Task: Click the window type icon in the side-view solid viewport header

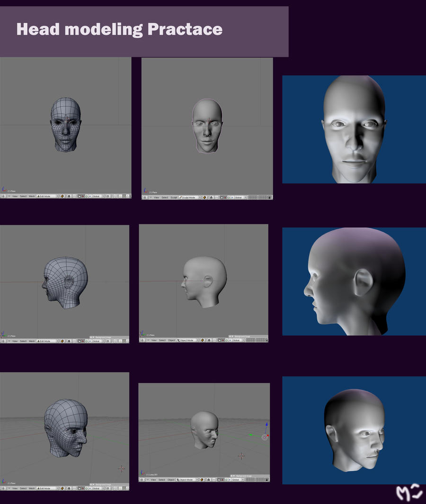Action: [142, 340]
